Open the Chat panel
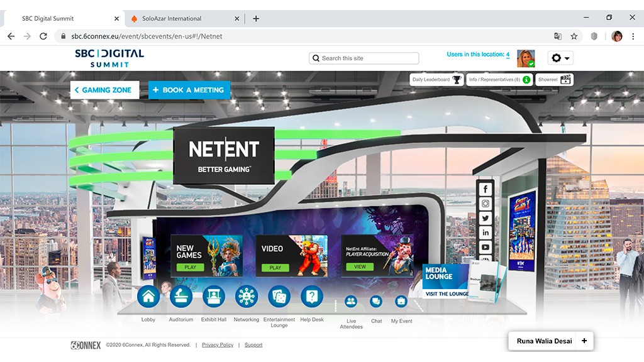The height and width of the screenshot is (362, 644). pyautogui.click(x=376, y=302)
